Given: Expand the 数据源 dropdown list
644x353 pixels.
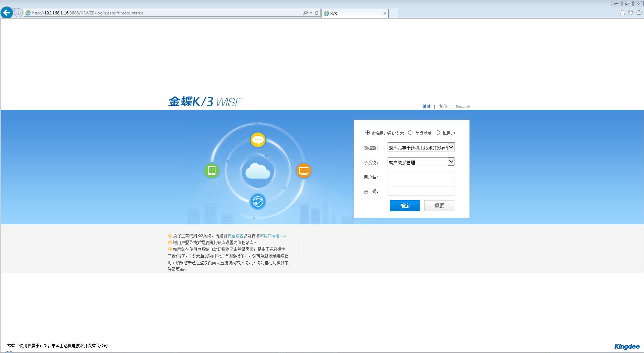Looking at the screenshot, I should pyautogui.click(x=451, y=147).
